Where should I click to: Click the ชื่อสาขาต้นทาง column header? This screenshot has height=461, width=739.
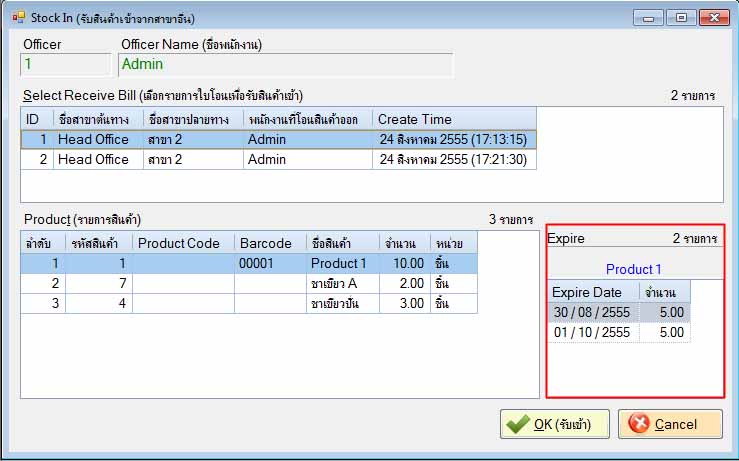pos(98,119)
